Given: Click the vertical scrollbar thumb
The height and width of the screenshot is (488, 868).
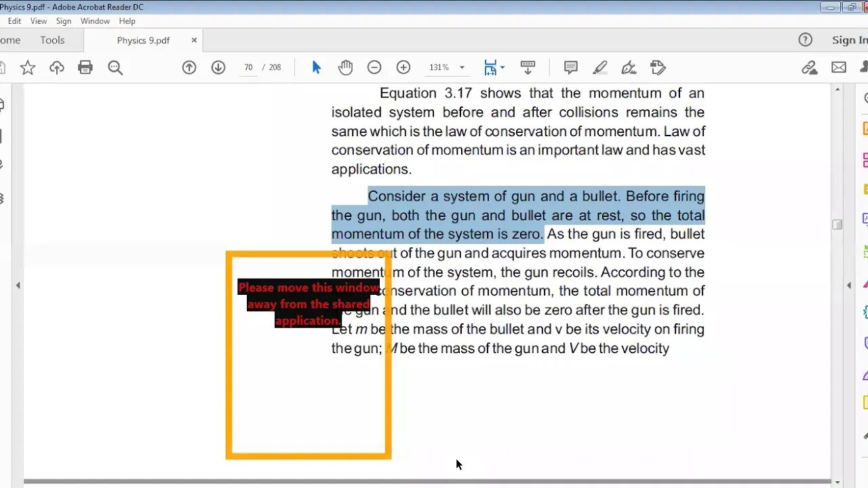Looking at the screenshot, I should point(837,224).
